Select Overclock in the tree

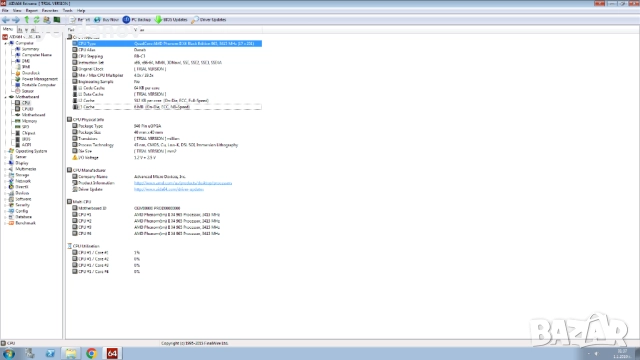coord(31,73)
